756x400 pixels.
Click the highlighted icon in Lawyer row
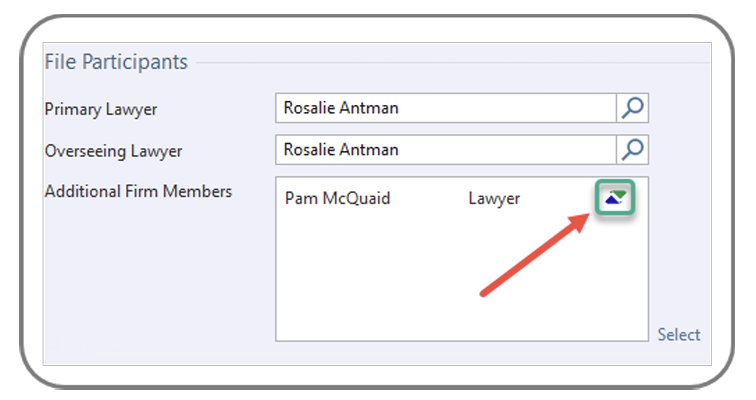pos(615,197)
